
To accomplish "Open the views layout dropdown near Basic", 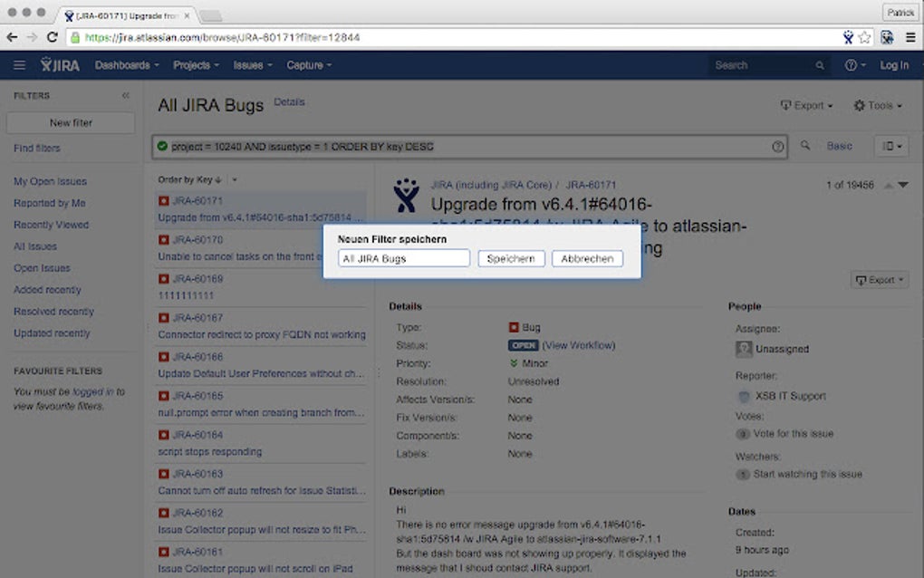I will (890, 145).
